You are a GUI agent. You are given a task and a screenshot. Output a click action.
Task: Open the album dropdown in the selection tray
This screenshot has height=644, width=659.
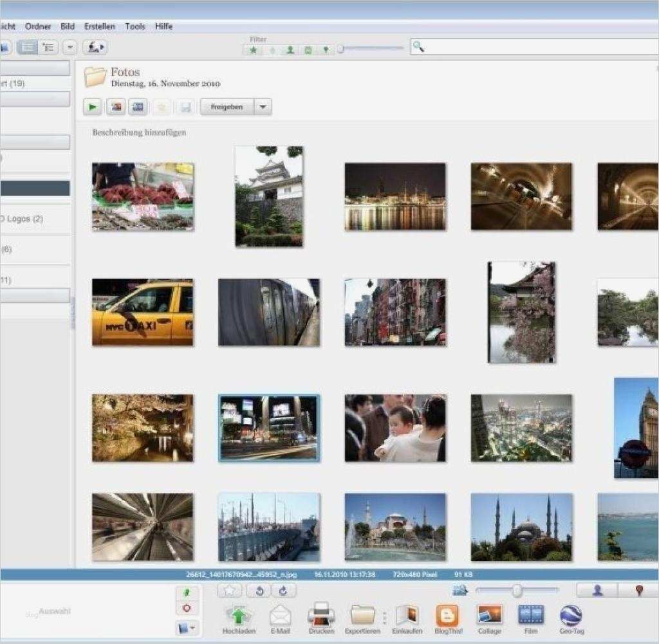(187, 627)
